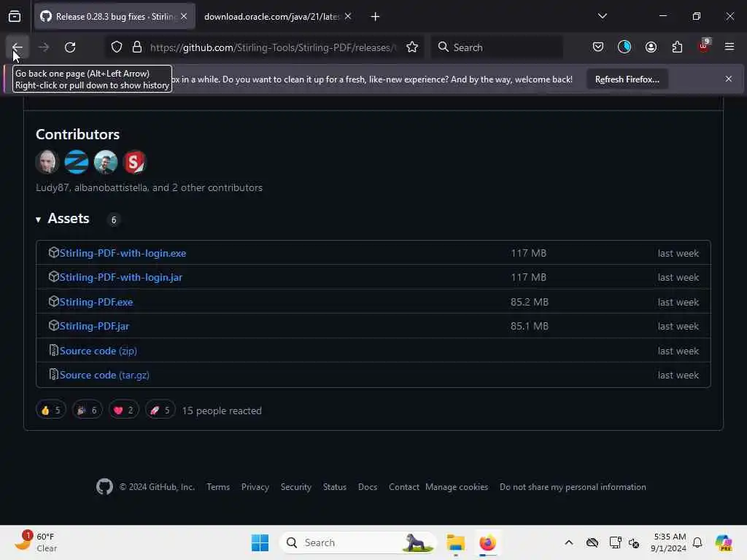This screenshot has height=560, width=747.
Task: Click package icon beside Stirling-PDF.exe
Action: point(54,301)
